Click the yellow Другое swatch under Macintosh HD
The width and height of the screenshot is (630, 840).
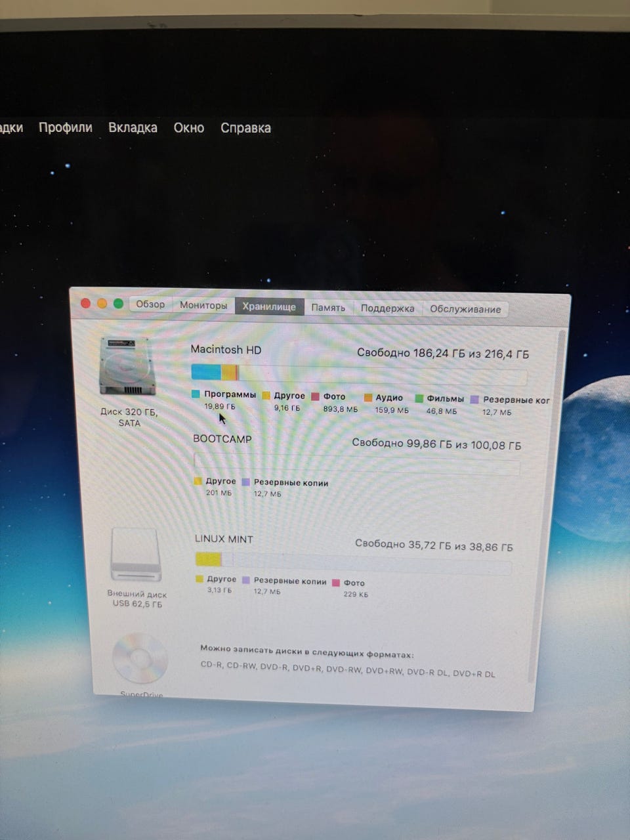266,395
